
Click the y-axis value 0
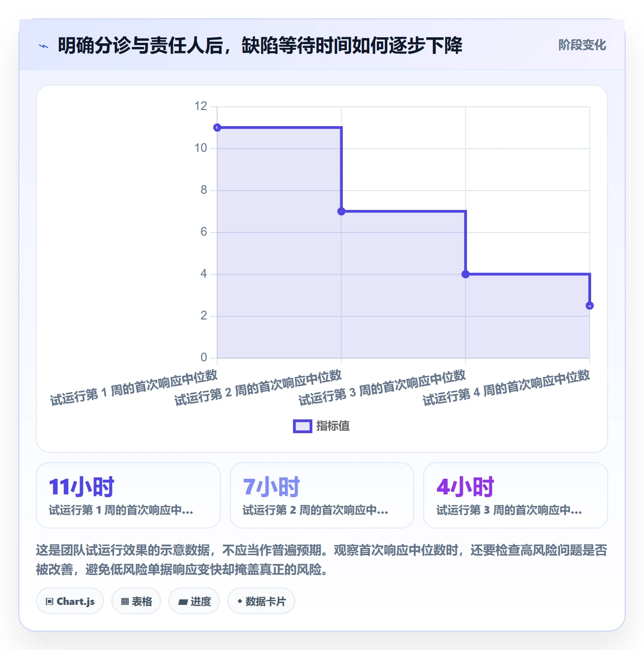[x=204, y=357]
